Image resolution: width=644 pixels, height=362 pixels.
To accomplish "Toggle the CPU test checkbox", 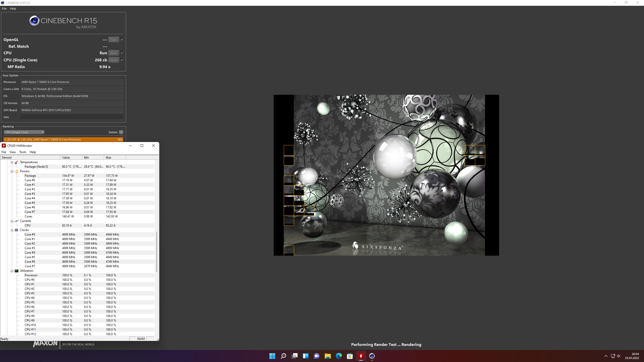I will pyautogui.click(x=122, y=53).
